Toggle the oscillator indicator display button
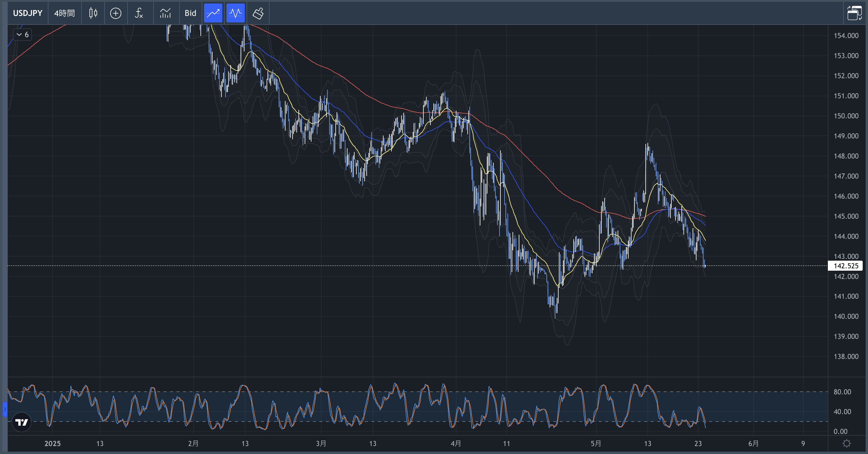Viewport: 868px width, 454px height. coord(235,13)
